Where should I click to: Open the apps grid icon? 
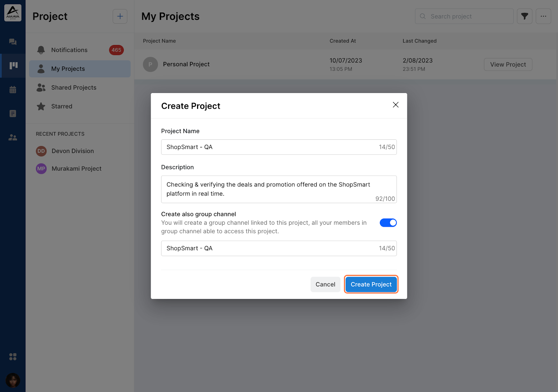(13, 356)
